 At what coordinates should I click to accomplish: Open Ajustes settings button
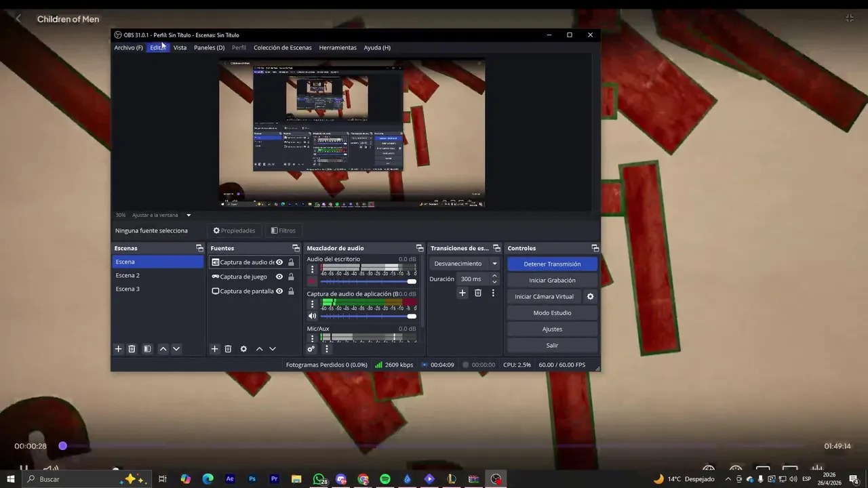point(552,329)
